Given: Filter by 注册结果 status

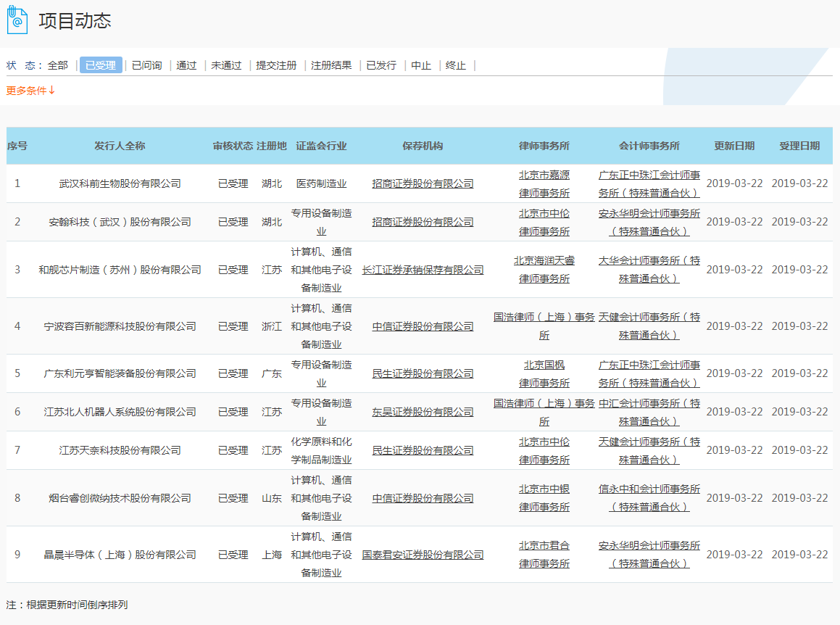Looking at the screenshot, I should point(331,65).
